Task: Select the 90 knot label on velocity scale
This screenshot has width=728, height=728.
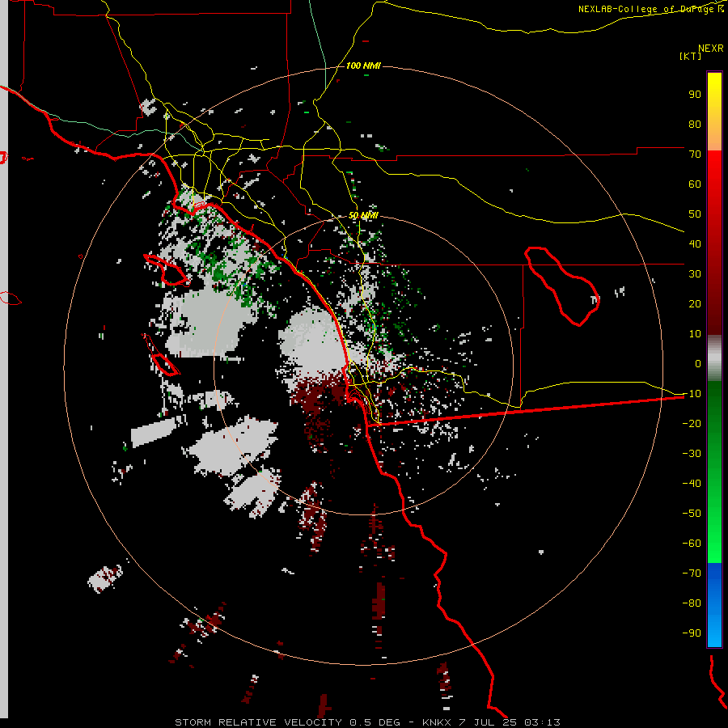Action: tap(695, 95)
